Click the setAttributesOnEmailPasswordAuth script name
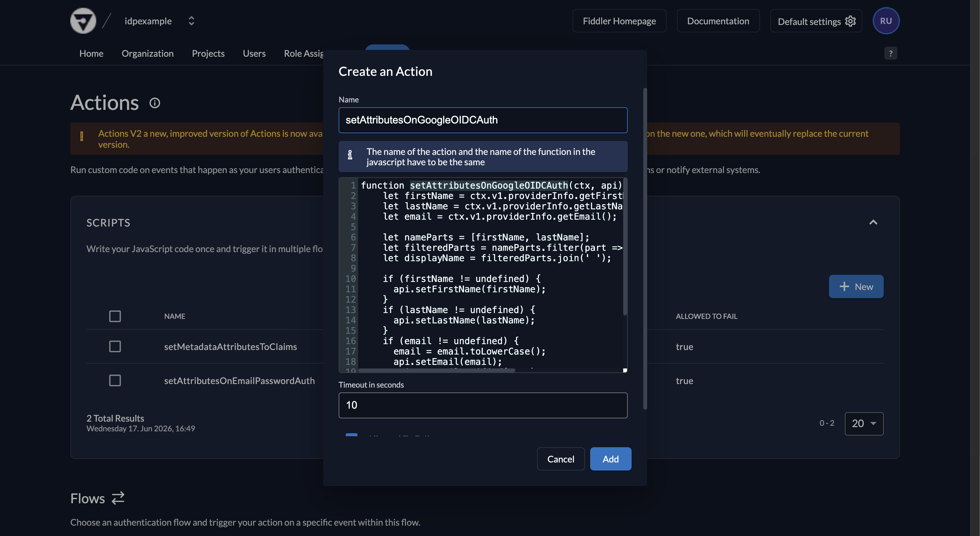This screenshot has height=536, width=980. click(239, 380)
